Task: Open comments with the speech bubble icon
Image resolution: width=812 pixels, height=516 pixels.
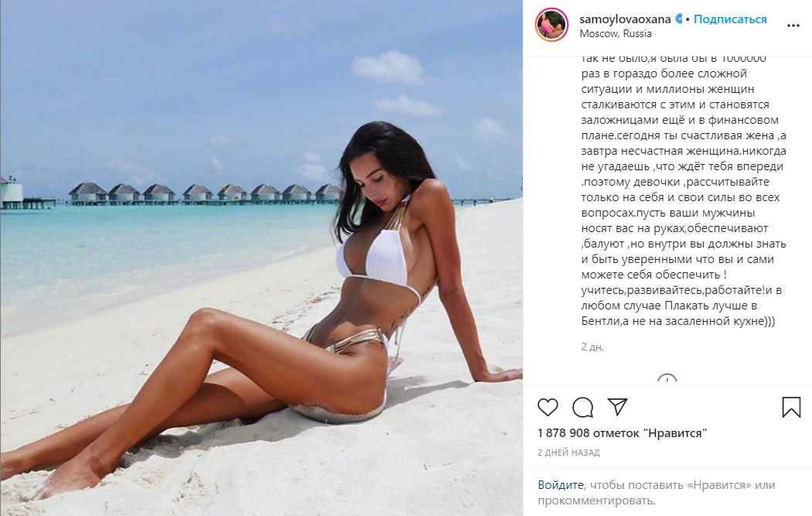Action: coord(582,407)
